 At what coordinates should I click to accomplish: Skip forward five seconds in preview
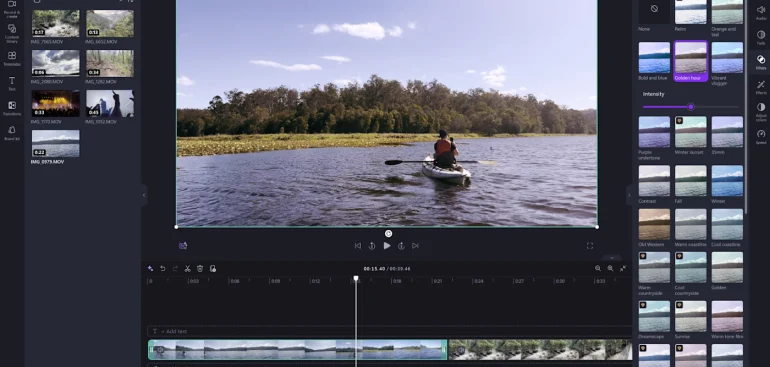click(x=401, y=246)
